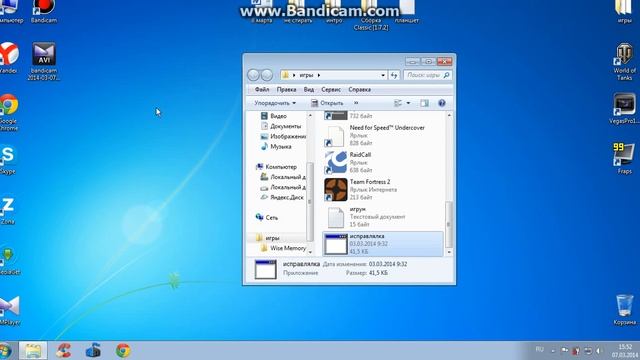The image size is (640, 360).
Task: Open the игры folder on desktop
Action: pos(624,11)
